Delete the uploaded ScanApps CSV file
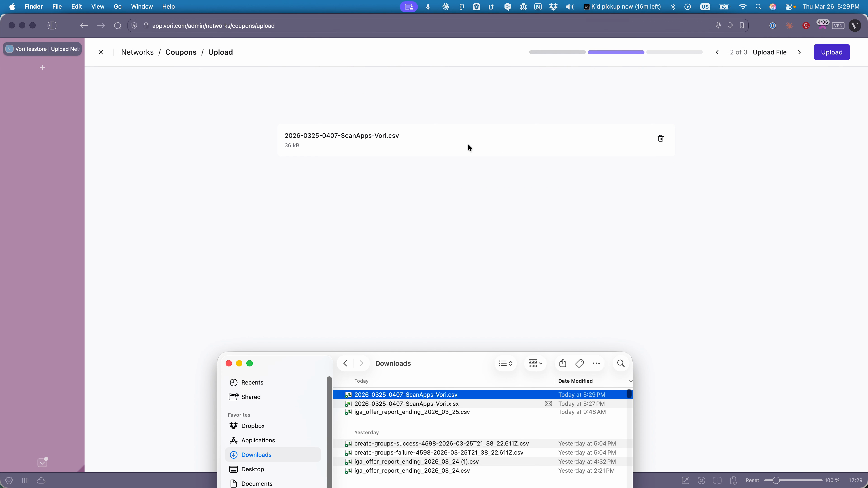The width and height of the screenshot is (868, 488). [x=660, y=138]
